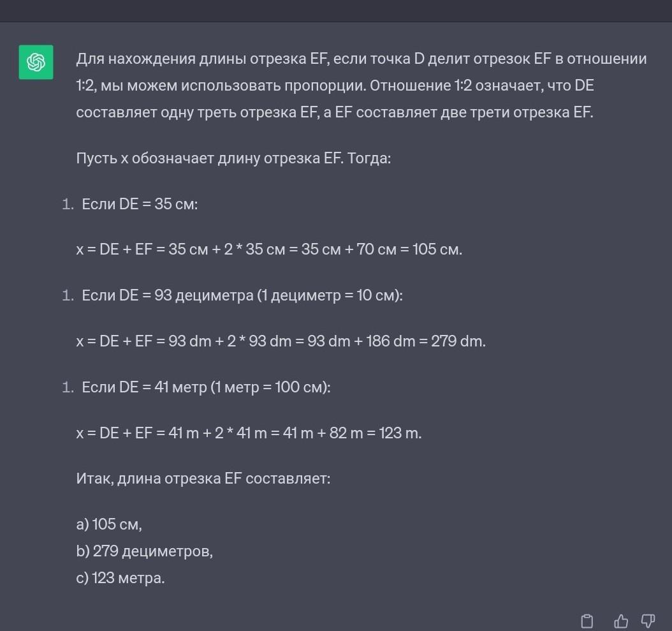Mark the response with thumbs down
This screenshot has height=631, width=672.
648,620
